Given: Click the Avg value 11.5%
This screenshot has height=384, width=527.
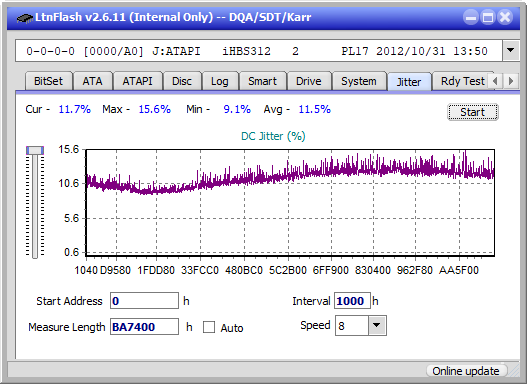Looking at the screenshot, I should (x=315, y=109).
